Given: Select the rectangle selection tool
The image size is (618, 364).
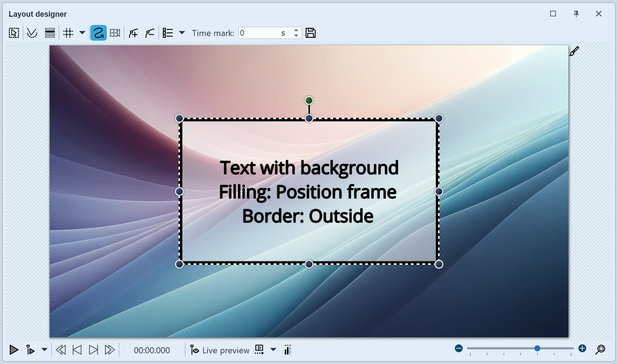Looking at the screenshot, I should (14, 32).
